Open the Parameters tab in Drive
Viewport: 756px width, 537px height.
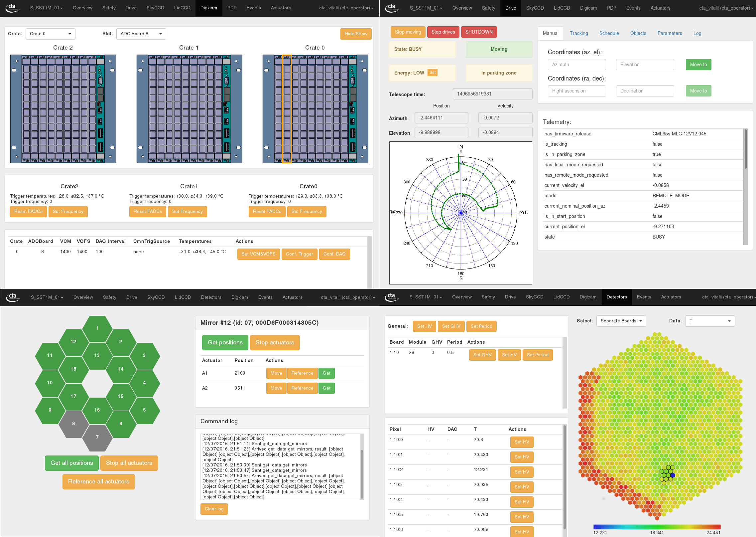pos(669,33)
